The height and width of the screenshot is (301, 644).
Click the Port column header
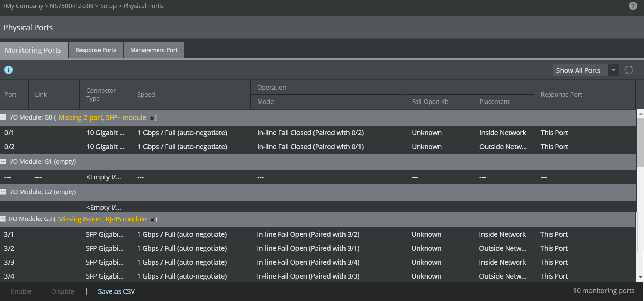[14, 95]
